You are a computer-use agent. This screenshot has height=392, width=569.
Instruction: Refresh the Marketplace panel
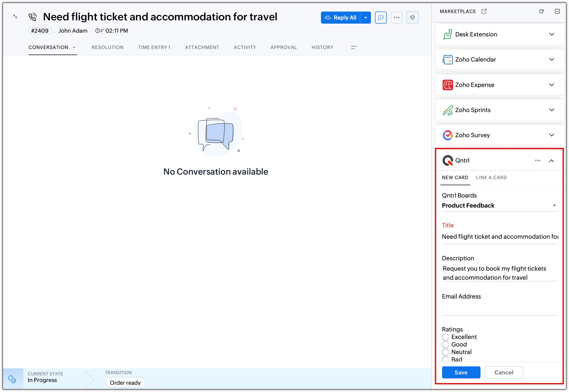click(x=541, y=11)
